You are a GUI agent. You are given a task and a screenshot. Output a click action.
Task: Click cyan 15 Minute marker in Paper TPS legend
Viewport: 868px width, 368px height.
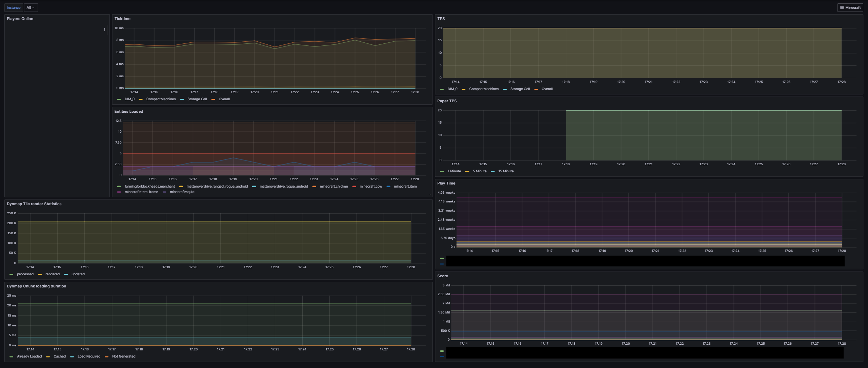pyautogui.click(x=493, y=172)
